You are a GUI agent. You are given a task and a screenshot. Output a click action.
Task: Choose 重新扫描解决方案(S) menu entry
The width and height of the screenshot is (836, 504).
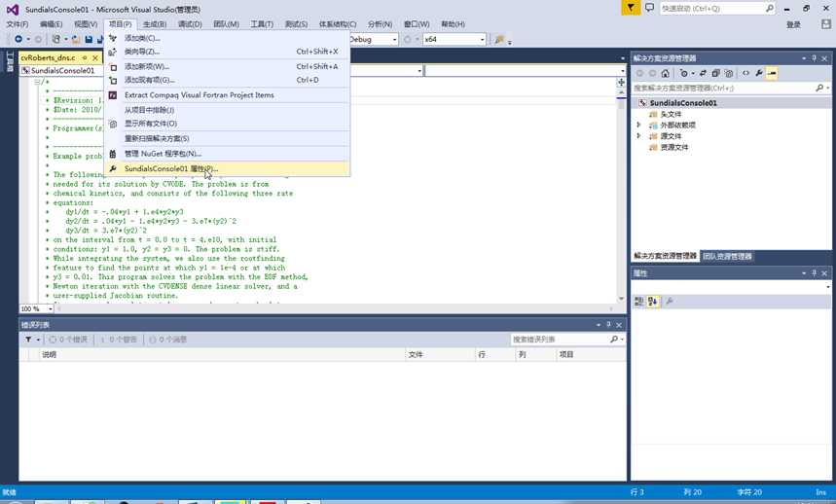point(227,138)
